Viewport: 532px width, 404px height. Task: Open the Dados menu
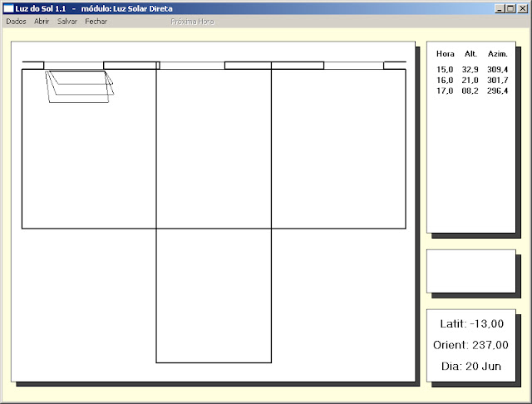pos(16,22)
